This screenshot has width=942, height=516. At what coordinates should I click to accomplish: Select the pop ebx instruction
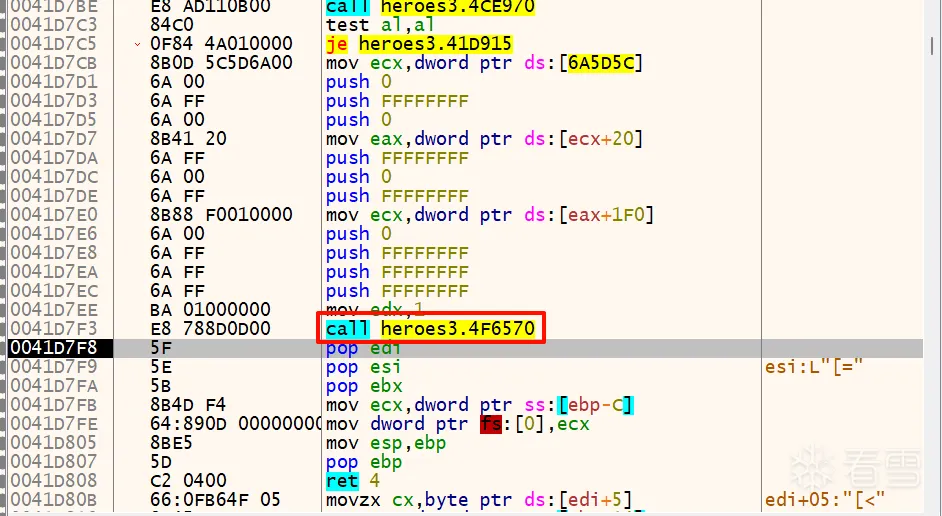364,386
